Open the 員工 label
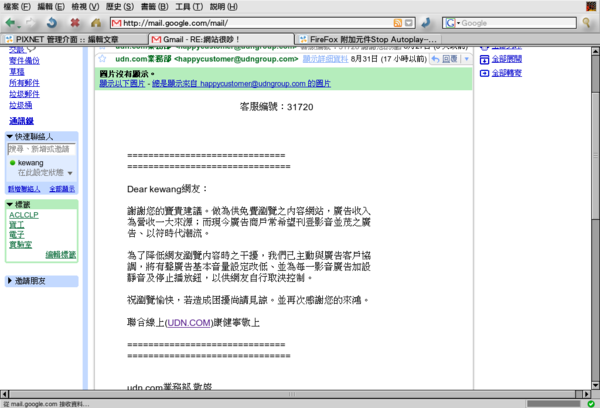This screenshot has width=600, height=408. (x=16, y=225)
